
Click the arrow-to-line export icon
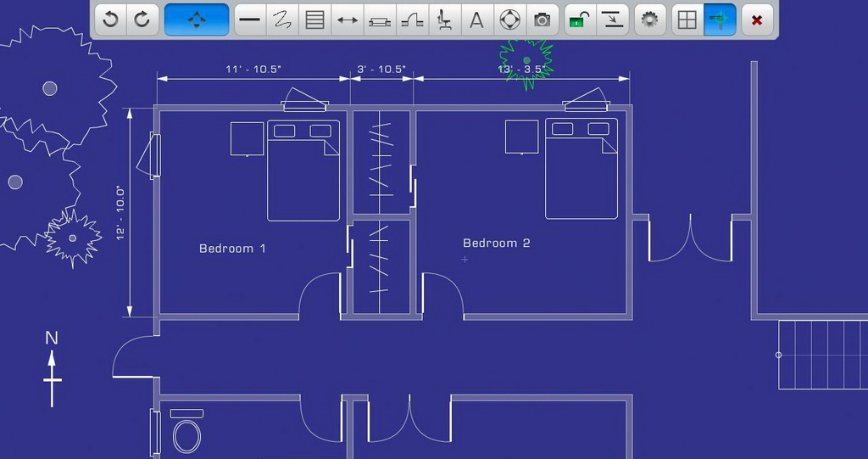tap(613, 20)
